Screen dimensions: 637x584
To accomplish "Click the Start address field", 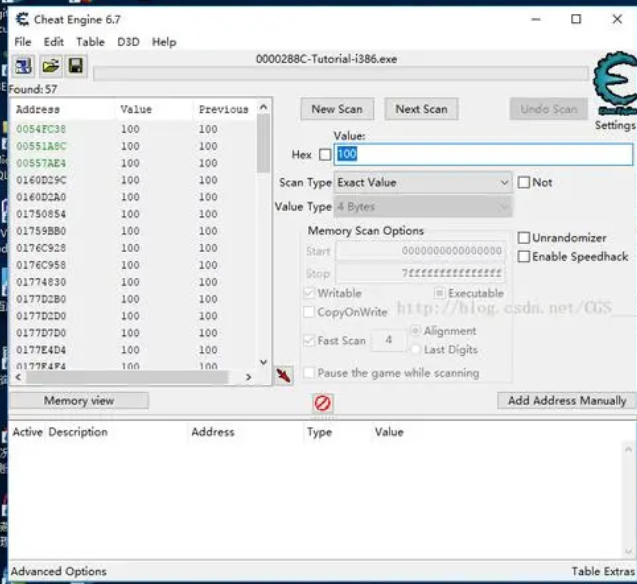I will coord(421,251).
